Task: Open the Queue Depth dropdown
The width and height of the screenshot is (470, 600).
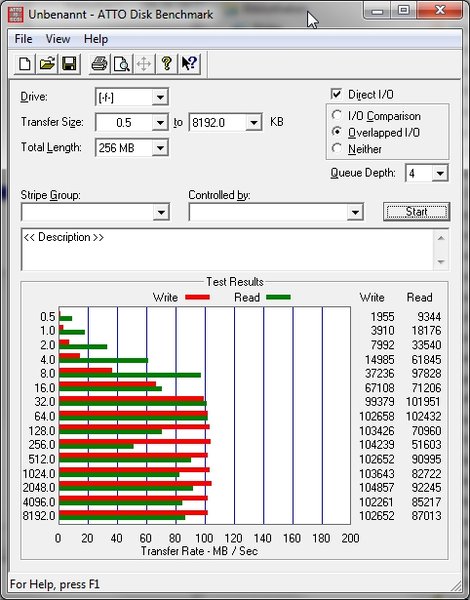Action: [x=440, y=174]
